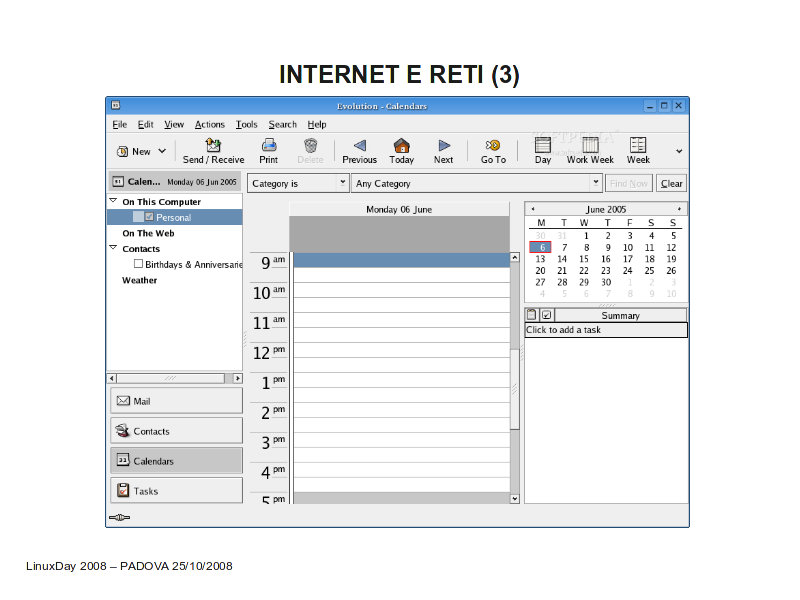The width and height of the screenshot is (800, 600).
Task: Click the Print toolbar icon
Action: tap(268, 146)
